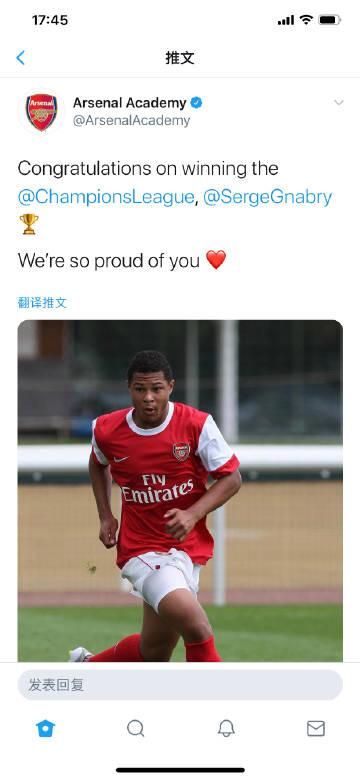Tap the back arrow icon
Screen dimensions: 360x779
coord(20,58)
